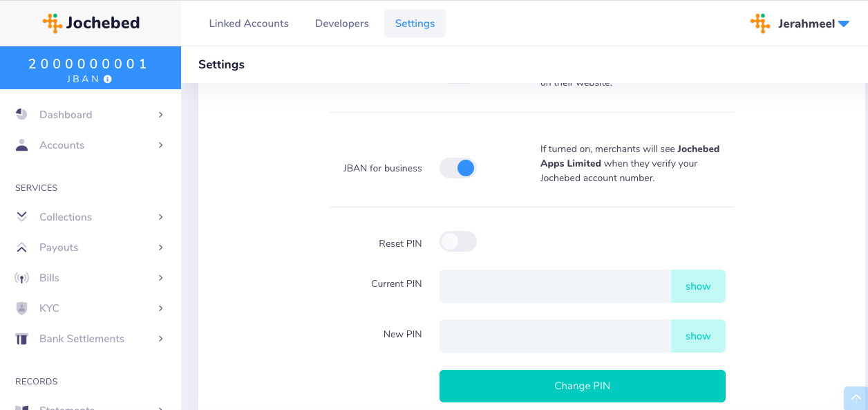Click the Accounts person icon
The height and width of the screenshot is (410, 868).
coord(21,145)
